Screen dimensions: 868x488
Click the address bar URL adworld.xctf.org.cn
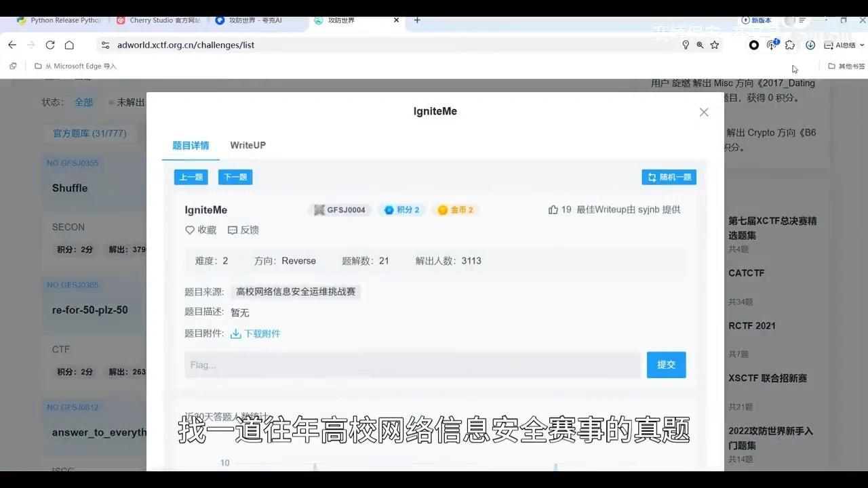pos(186,45)
